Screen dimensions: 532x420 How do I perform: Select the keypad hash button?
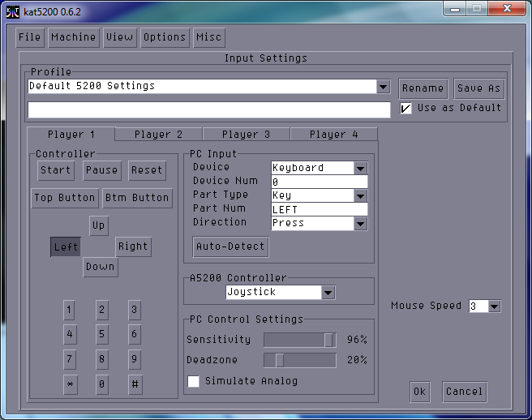pyautogui.click(x=135, y=384)
